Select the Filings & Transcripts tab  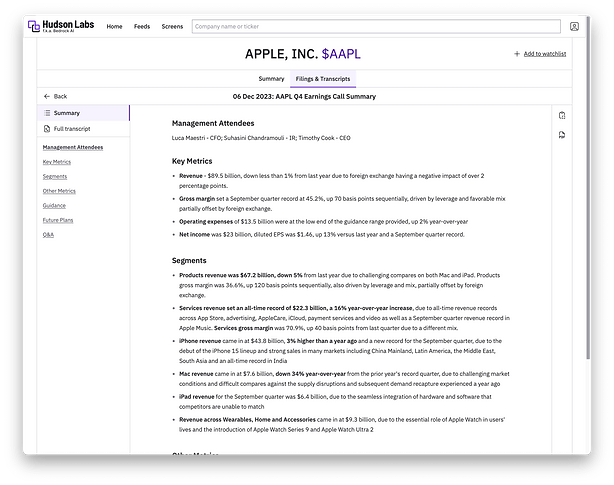click(325, 78)
